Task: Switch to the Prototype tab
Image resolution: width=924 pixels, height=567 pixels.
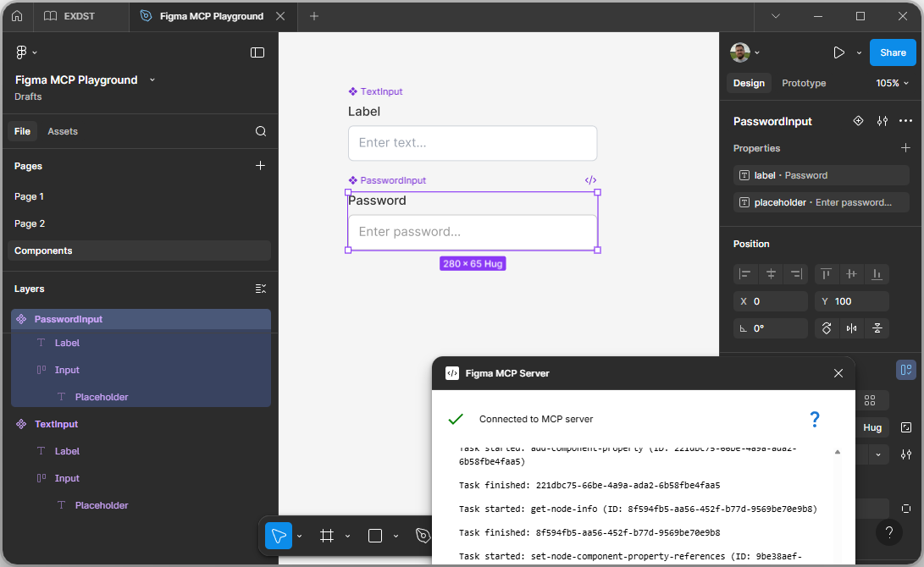Action: tap(803, 83)
